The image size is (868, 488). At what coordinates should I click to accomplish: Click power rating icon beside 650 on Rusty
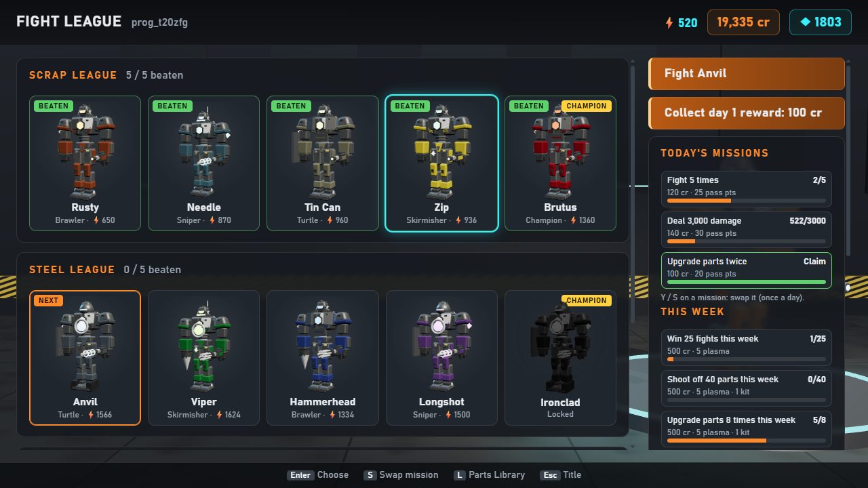[96, 220]
